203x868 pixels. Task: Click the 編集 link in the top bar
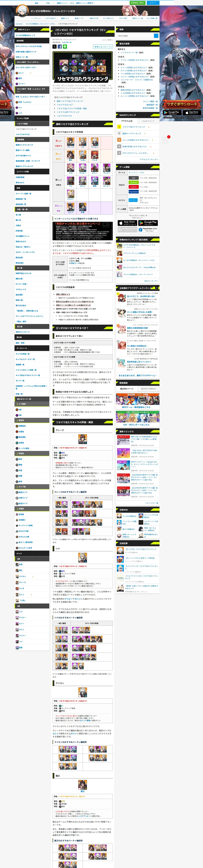pyautogui.click(x=37, y=3)
